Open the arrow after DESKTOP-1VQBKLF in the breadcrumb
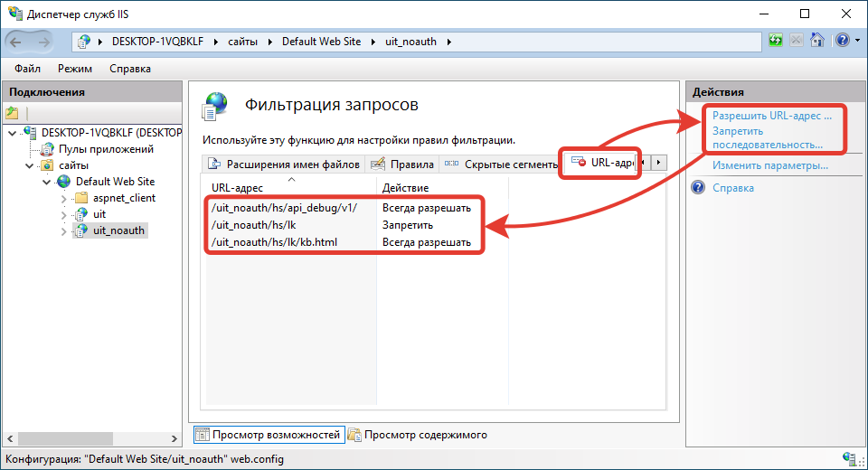The image size is (868, 470). click(215, 42)
